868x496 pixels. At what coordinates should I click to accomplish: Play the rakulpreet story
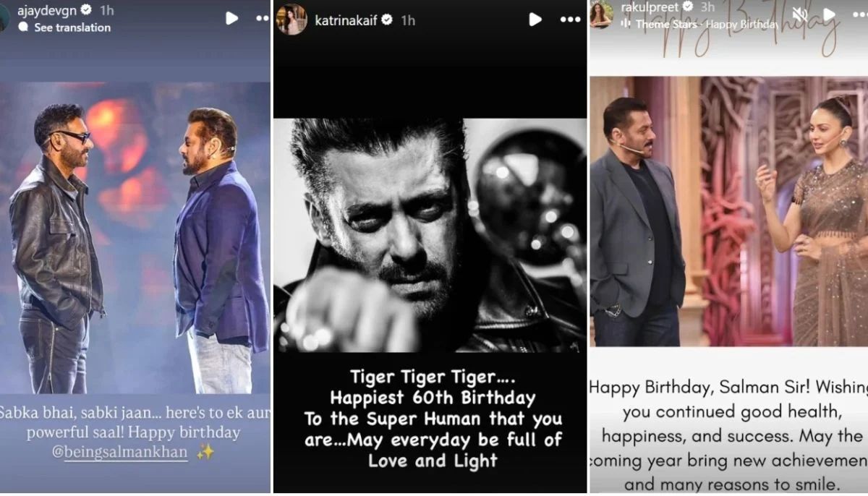click(830, 14)
